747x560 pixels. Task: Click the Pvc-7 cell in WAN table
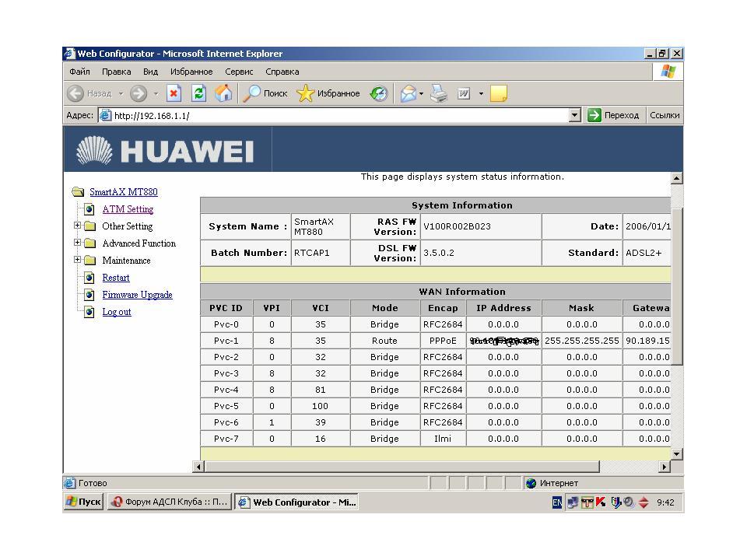226,439
